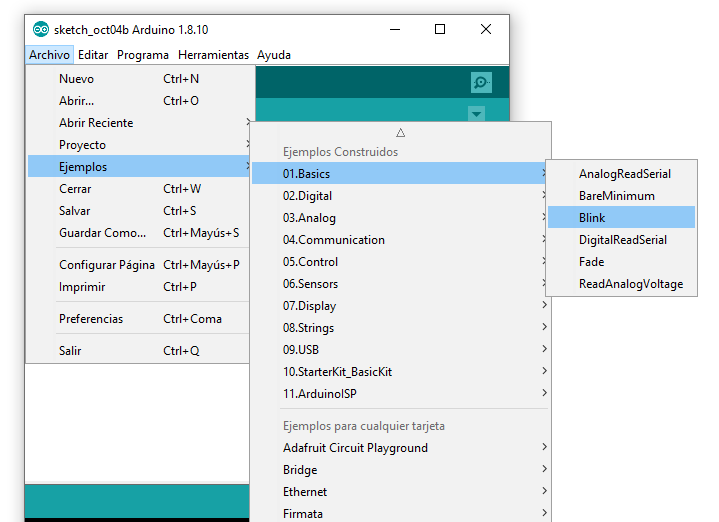Close the Arduino window
The height and width of the screenshot is (522, 719).
pyautogui.click(x=486, y=29)
